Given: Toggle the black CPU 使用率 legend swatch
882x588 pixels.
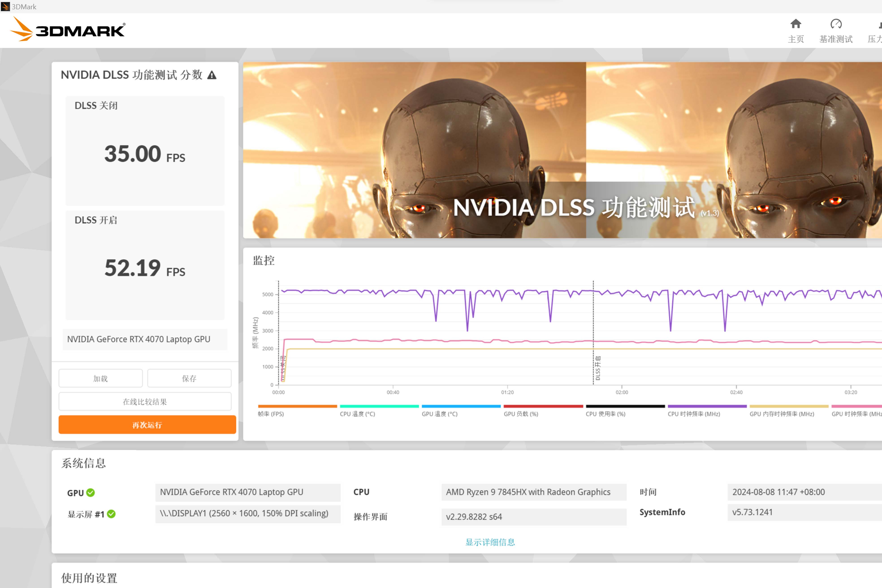Looking at the screenshot, I should click(x=625, y=406).
